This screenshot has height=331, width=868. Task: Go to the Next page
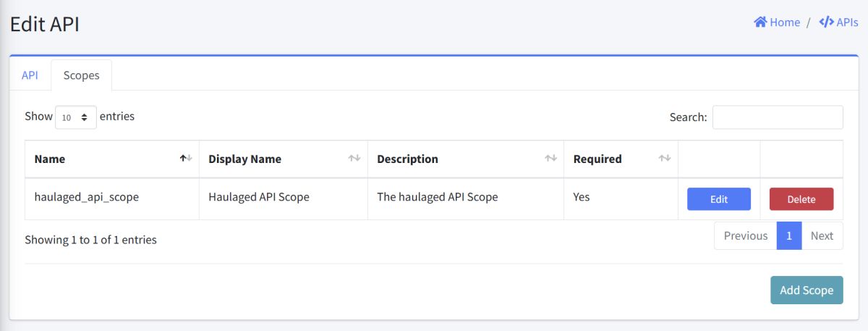click(822, 236)
